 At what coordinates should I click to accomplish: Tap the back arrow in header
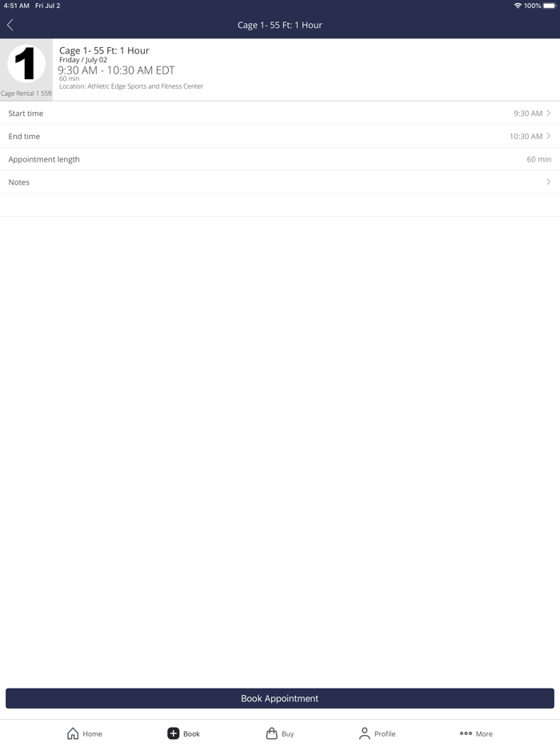pyautogui.click(x=10, y=25)
